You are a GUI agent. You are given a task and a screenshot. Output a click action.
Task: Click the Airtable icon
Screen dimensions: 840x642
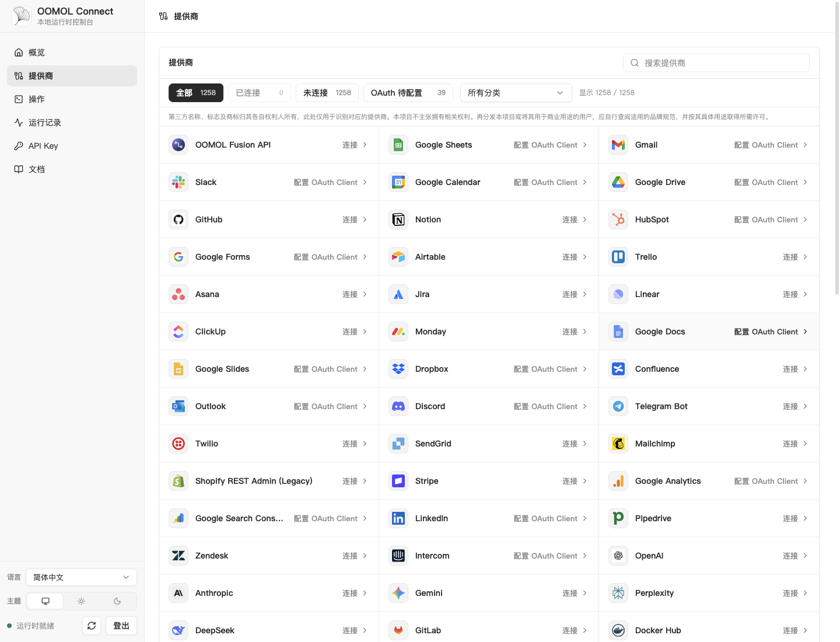pos(398,257)
